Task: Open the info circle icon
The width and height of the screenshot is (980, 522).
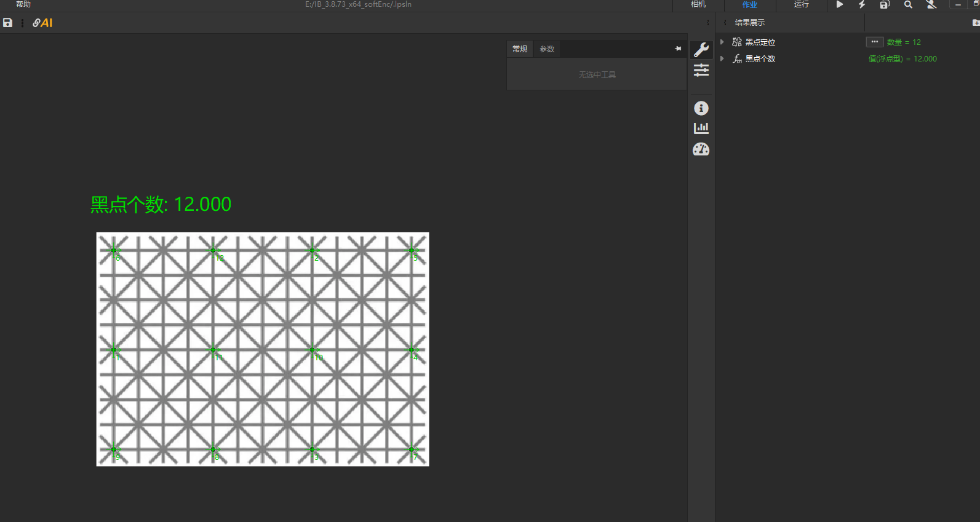Action: tap(701, 108)
